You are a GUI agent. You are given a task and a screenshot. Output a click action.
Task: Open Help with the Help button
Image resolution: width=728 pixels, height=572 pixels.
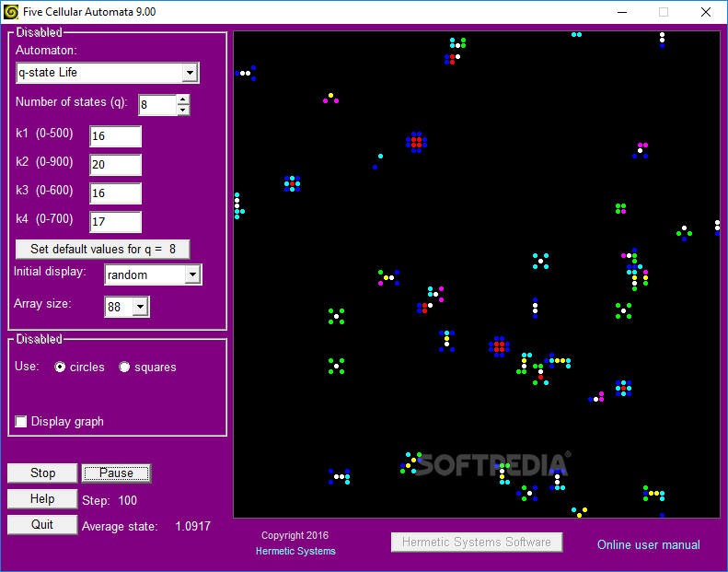click(x=42, y=498)
